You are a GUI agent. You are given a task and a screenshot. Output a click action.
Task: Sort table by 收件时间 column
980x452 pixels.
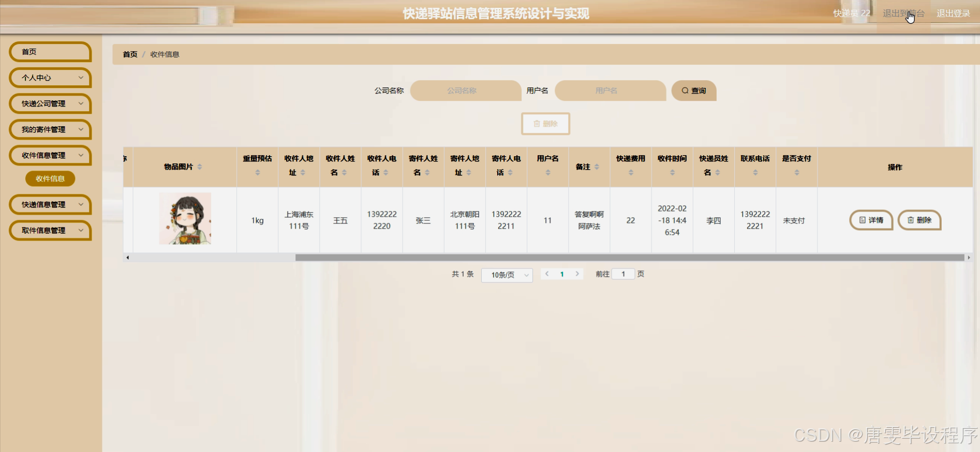672,173
